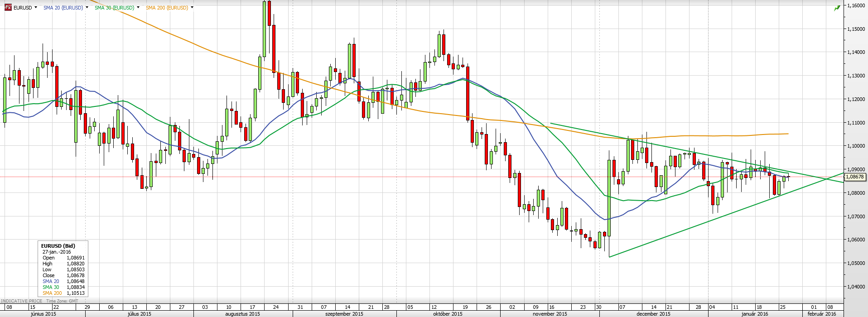
Task: Click the 1,16000 price axis label
Action: click(x=856, y=5)
